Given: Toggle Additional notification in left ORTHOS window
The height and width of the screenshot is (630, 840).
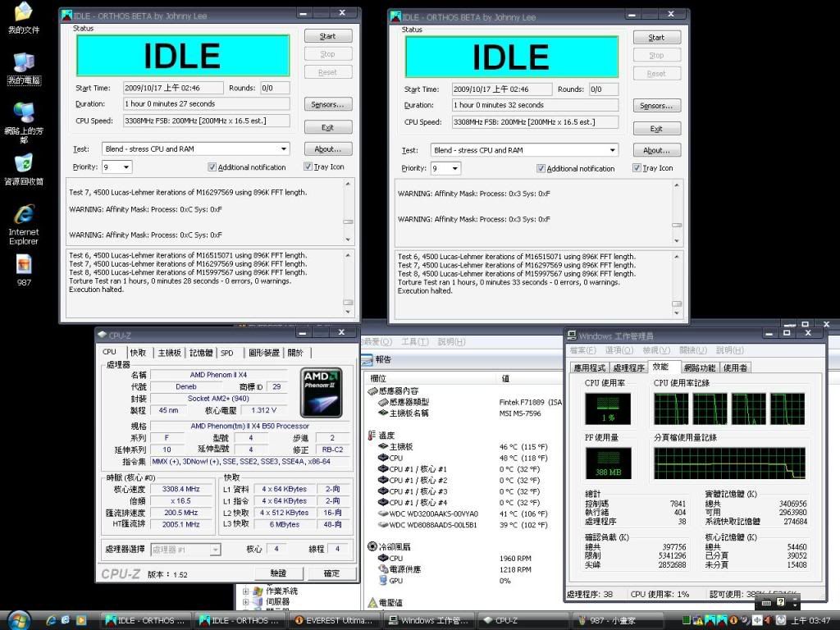Looking at the screenshot, I should click(212, 167).
